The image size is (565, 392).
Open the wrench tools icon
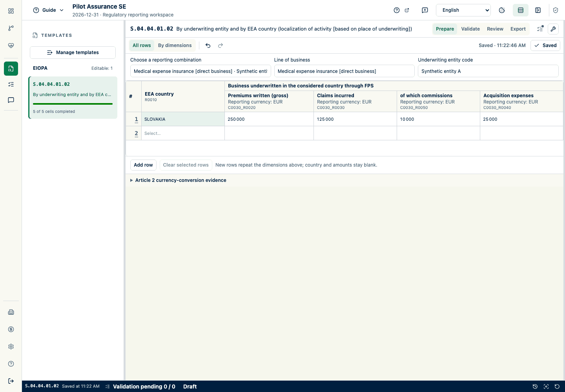[x=553, y=29]
